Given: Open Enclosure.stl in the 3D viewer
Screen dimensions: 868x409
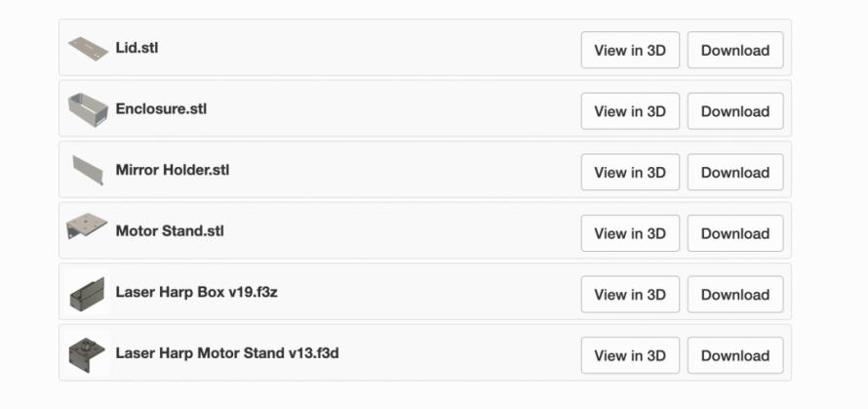Looking at the screenshot, I should pyautogui.click(x=630, y=111).
